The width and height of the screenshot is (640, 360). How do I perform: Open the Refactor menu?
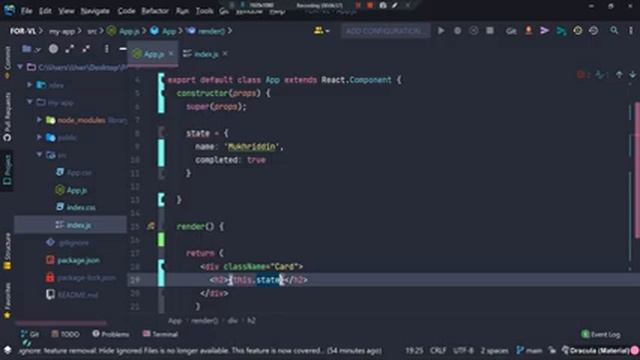[x=155, y=11]
